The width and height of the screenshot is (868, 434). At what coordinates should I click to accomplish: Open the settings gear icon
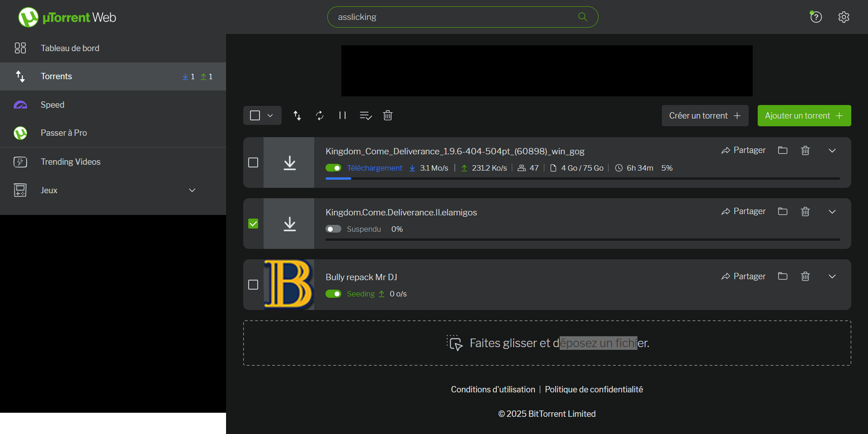point(844,17)
